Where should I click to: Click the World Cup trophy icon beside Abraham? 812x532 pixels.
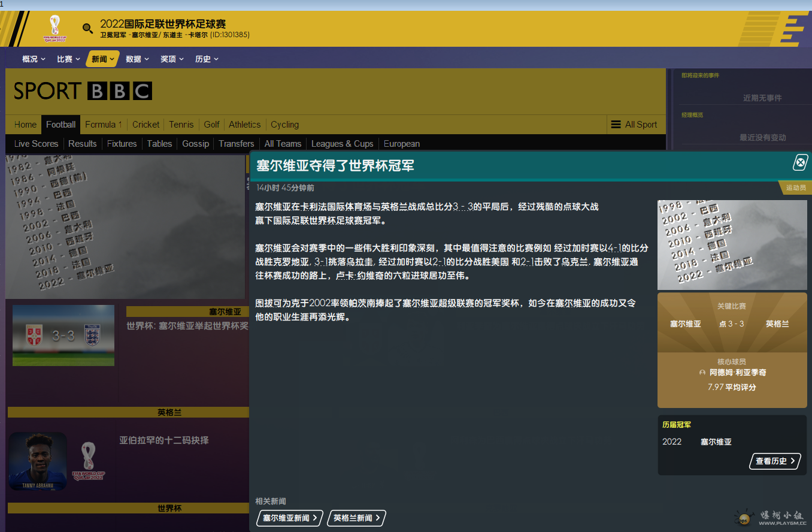pos(88,461)
